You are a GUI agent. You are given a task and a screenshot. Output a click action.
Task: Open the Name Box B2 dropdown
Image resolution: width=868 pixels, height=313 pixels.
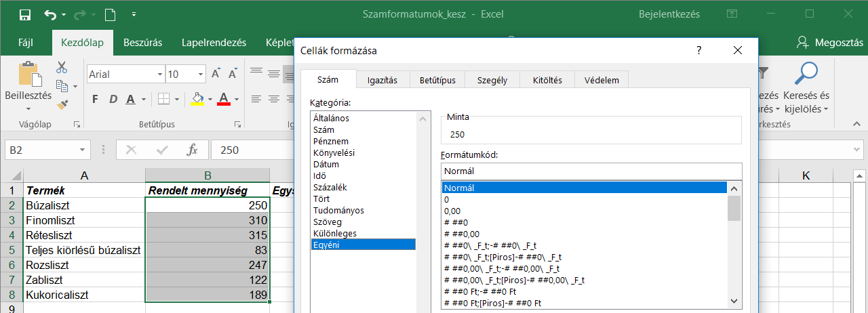tap(83, 150)
